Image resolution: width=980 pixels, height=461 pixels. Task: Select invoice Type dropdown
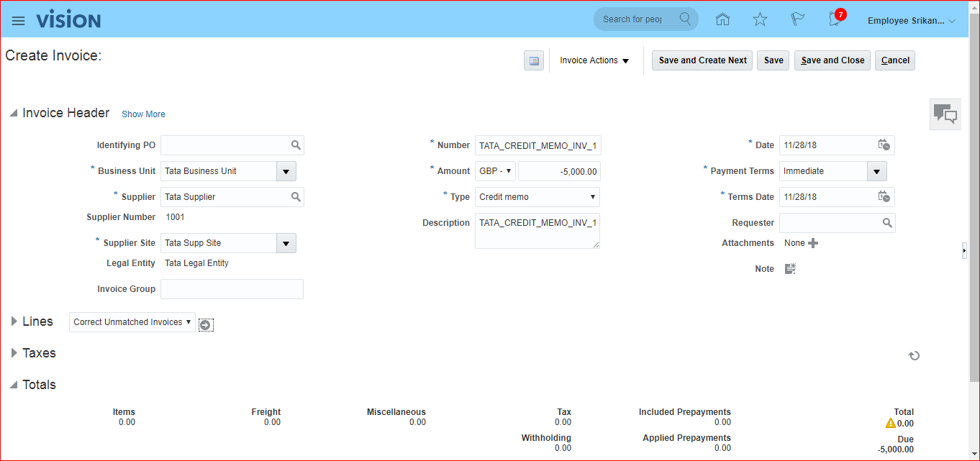tap(537, 197)
